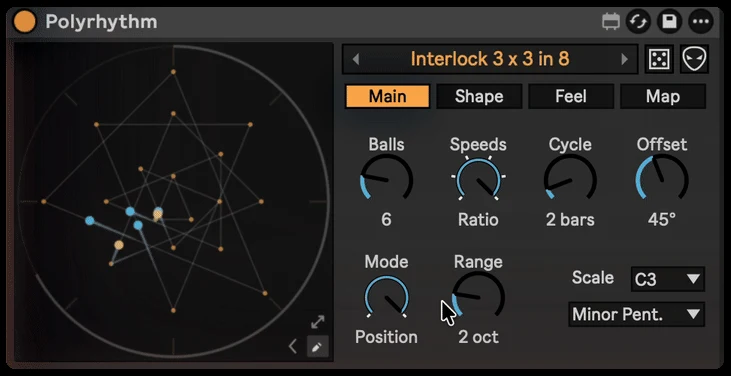This screenshot has width=731, height=376.
Task: Switch to the Main tab
Action: [387, 96]
